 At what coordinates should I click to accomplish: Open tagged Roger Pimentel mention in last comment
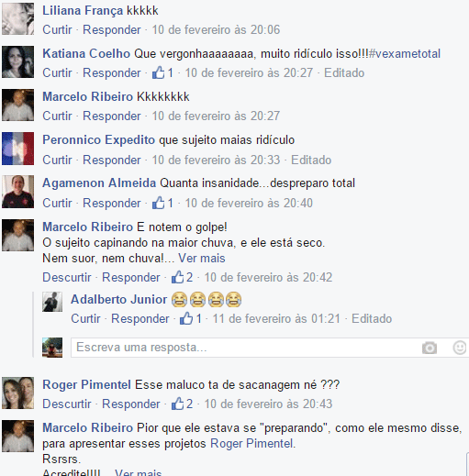tap(252, 444)
